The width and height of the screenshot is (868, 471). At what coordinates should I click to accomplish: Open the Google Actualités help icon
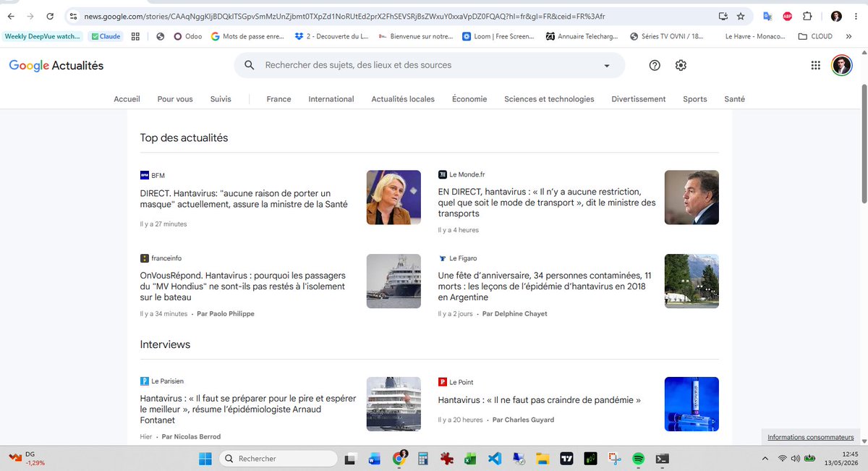[655, 65]
